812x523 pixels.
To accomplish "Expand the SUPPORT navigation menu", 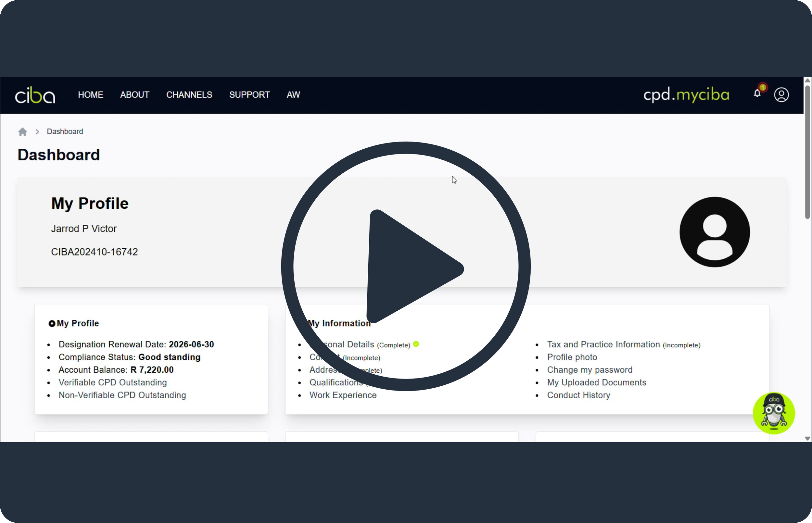I will click(249, 95).
